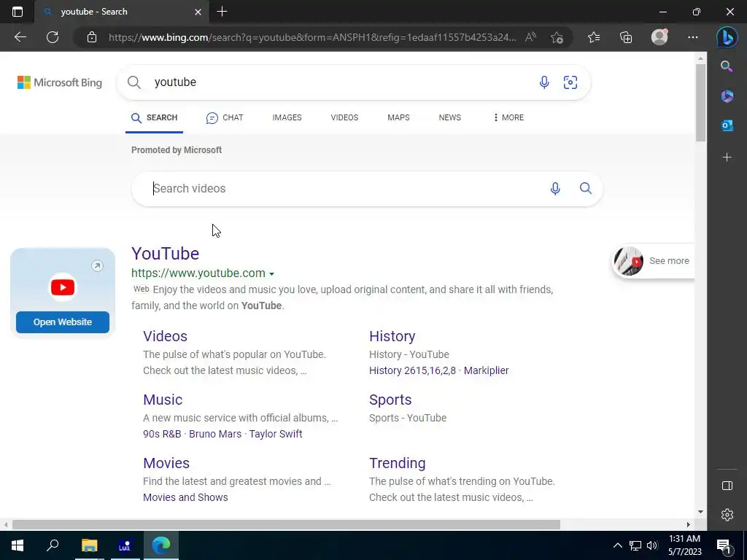747x560 pixels.
Task: Open the Taylor Swift link
Action: pyautogui.click(x=275, y=434)
